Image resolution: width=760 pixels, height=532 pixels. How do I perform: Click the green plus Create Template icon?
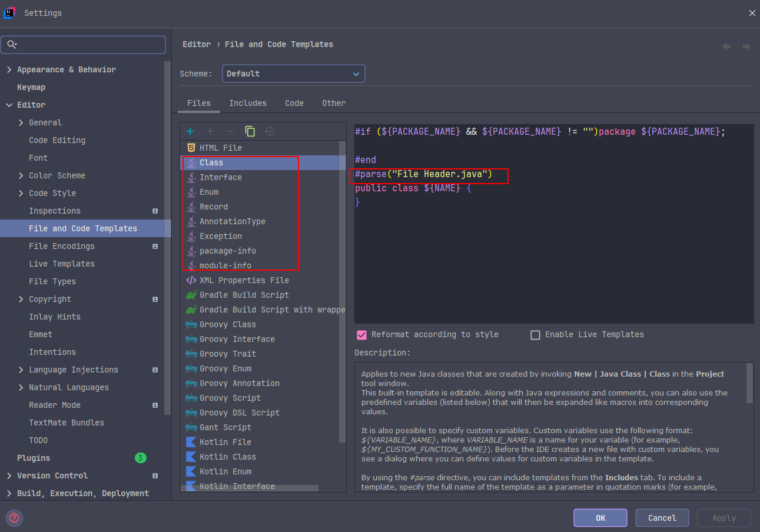(190, 131)
